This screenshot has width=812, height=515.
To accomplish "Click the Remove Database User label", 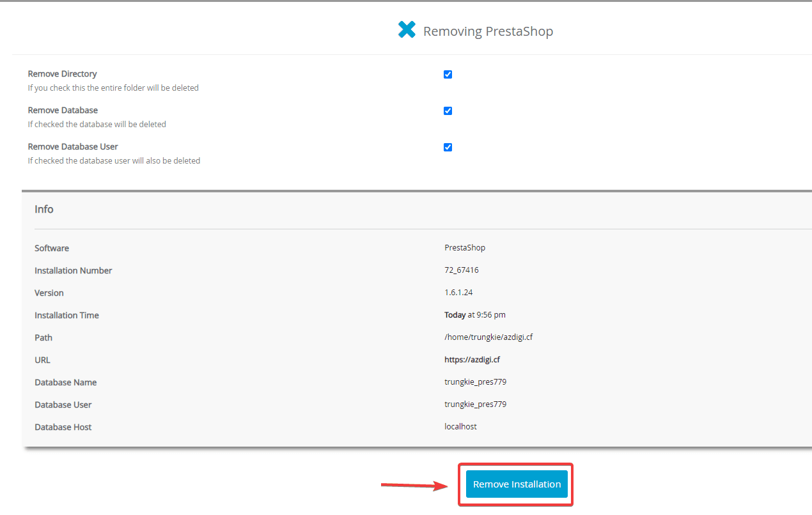I will (x=73, y=147).
